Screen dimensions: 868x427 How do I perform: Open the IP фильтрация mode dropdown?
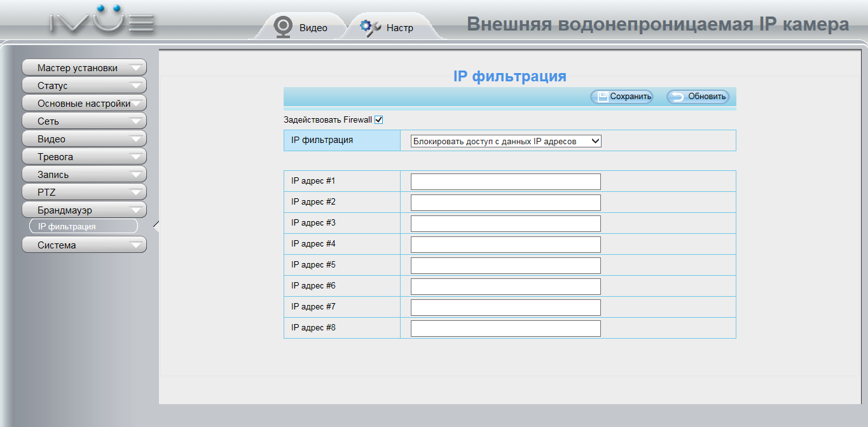506,141
